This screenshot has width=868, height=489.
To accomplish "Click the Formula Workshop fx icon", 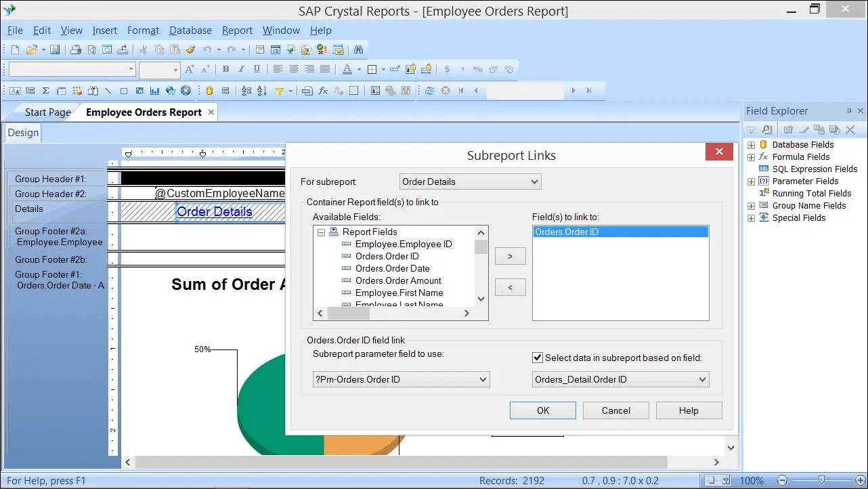I will coord(322,90).
